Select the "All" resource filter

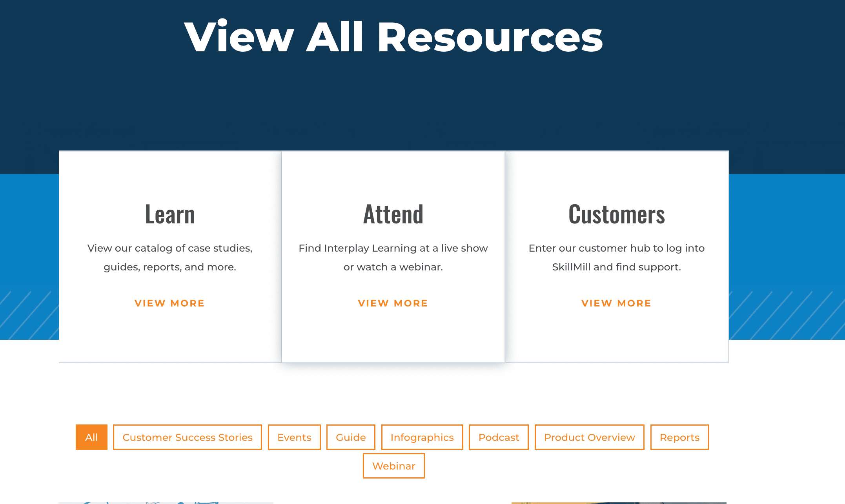(x=91, y=437)
